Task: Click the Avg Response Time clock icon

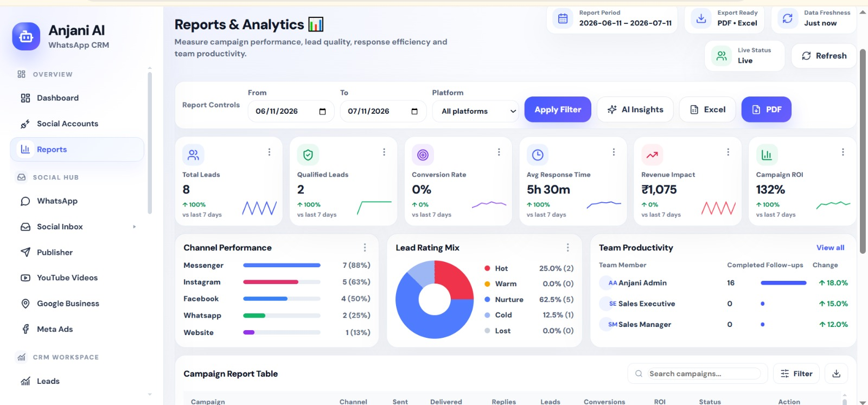Action: click(x=538, y=155)
